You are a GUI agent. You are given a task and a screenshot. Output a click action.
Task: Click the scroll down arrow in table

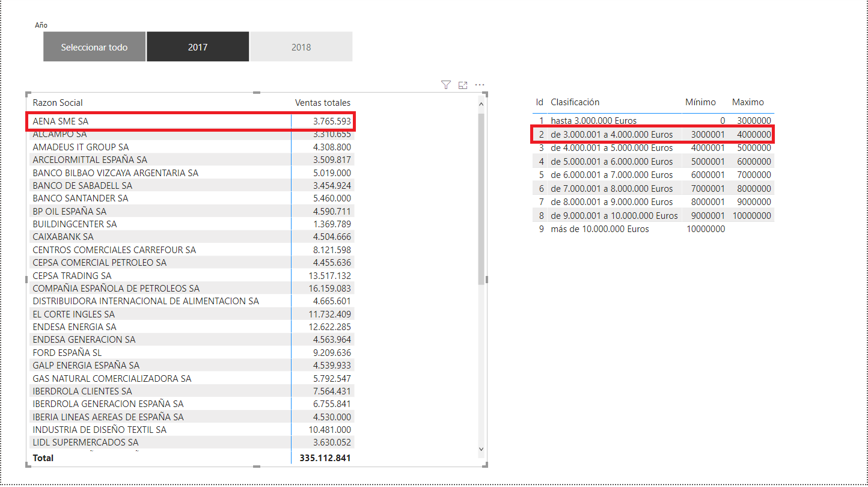[480, 449]
